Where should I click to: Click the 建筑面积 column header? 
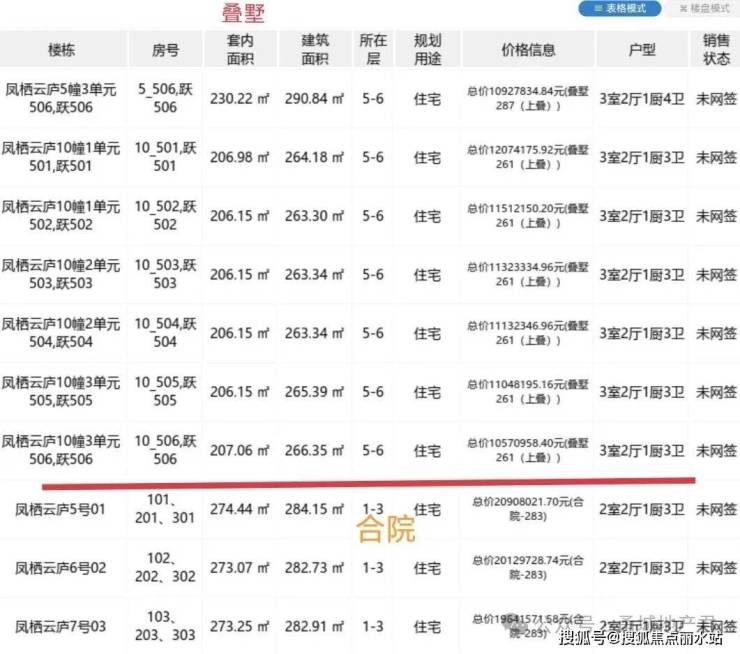pos(315,50)
